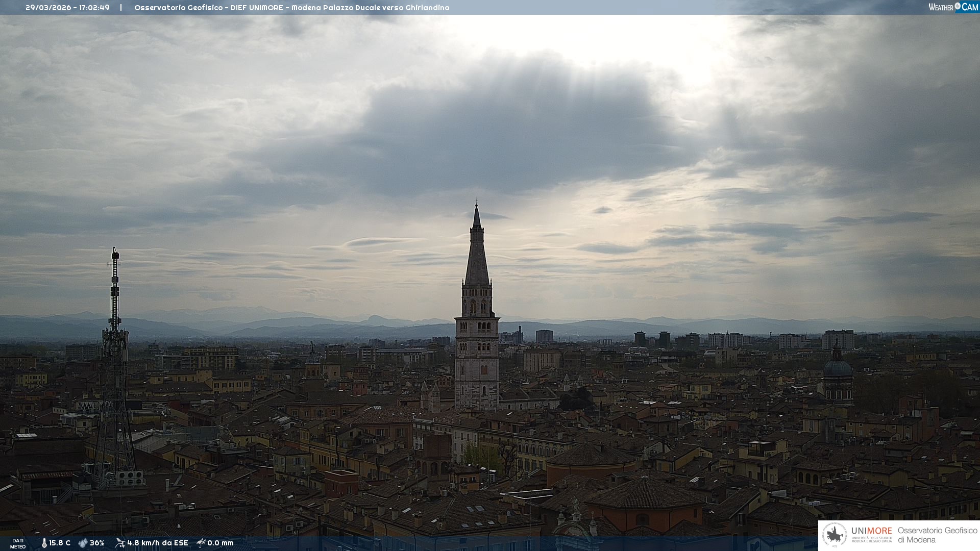This screenshot has height=551, width=980.
Task: Click the WeatherCAM logo
Action: [x=953, y=7]
